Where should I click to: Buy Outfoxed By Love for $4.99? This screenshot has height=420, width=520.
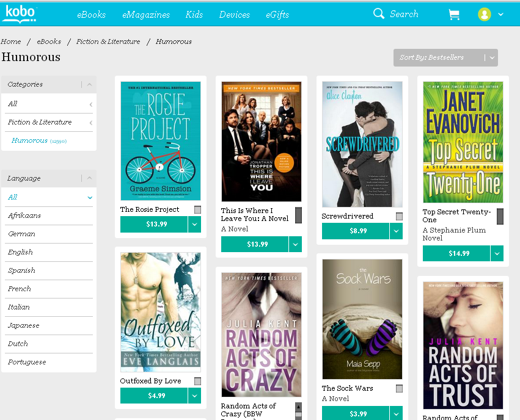click(154, 396)
